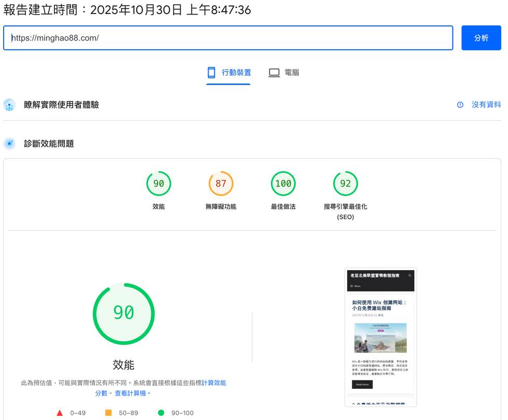The width and height of the screenshot is (508, 420).
Task: Click the orange square 50-89 legend marker
Action: [x=108, y=413]
